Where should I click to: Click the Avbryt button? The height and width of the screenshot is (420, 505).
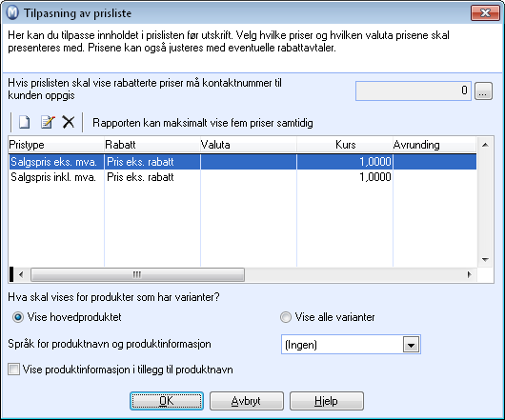247,401
